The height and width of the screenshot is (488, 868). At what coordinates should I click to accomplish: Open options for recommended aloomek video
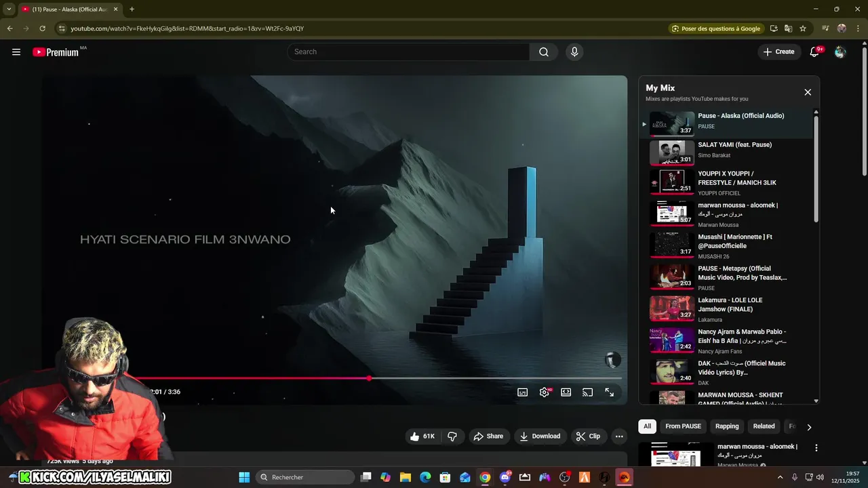point(816,448)
